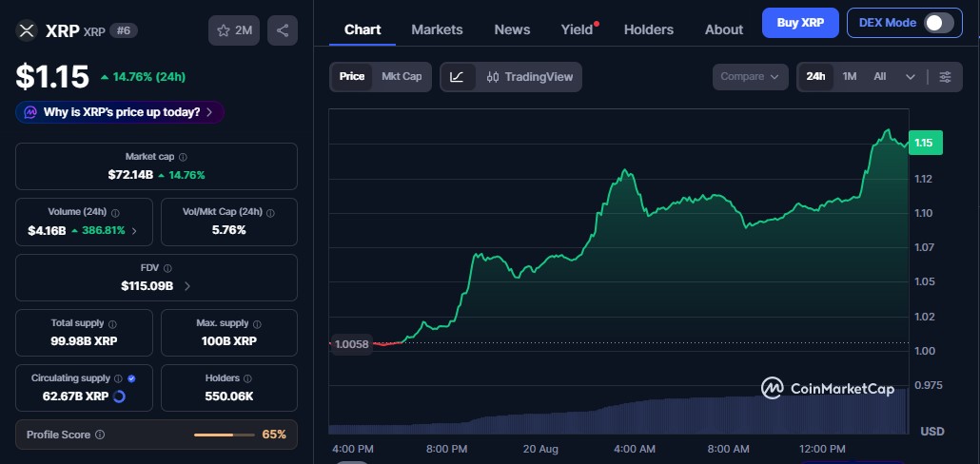Open the News tab
The width and height of the screenshot is (980, 464).
(x=512, y=29)
